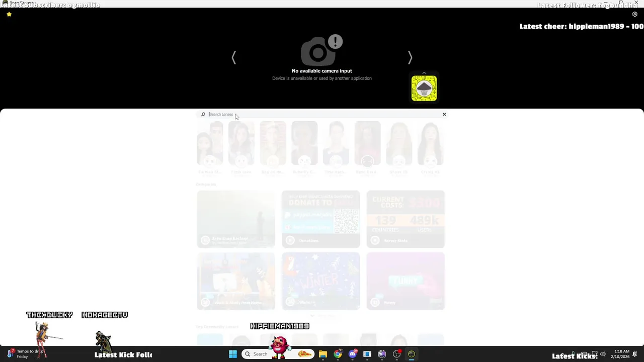The image size is (644, 362).
Task: Expand more categories with the chevron
Action: click(x=312, y=316)
